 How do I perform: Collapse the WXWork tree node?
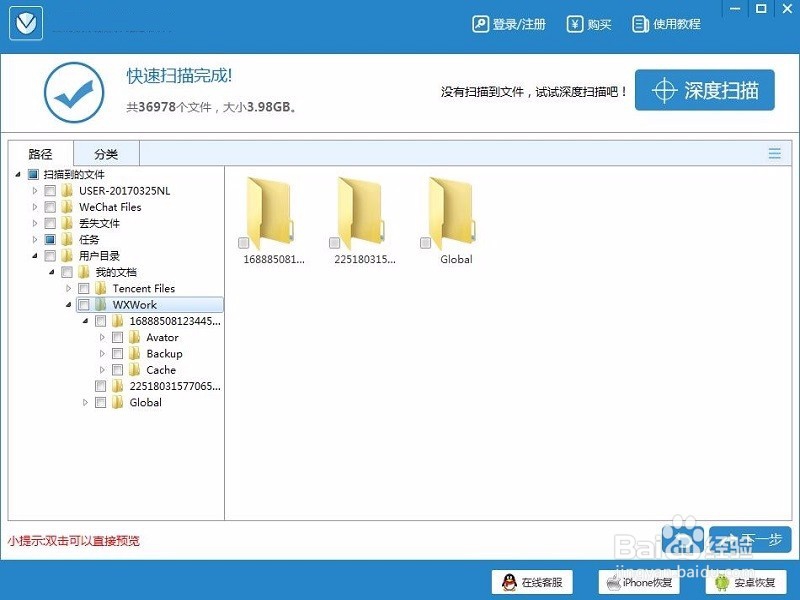click(x=68, y=304)
